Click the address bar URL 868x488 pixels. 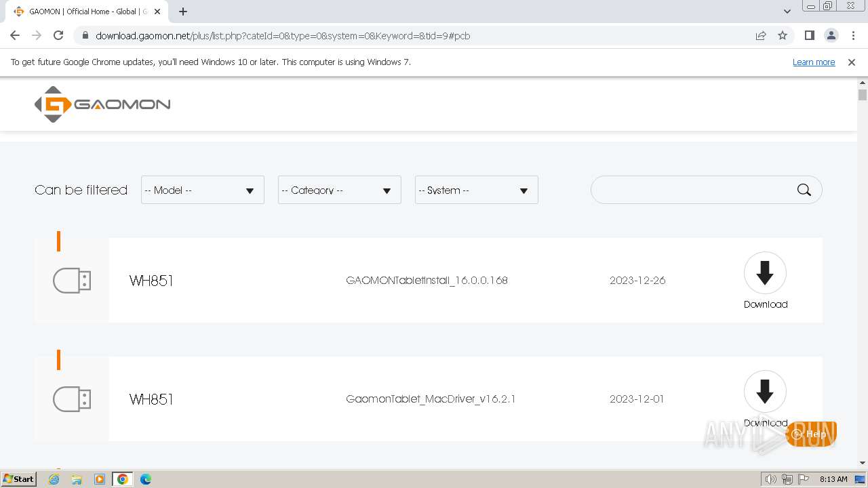pos(283,36)
